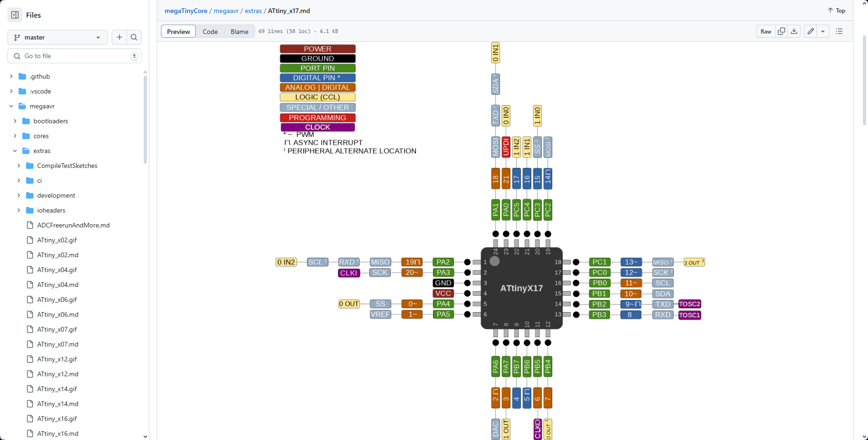Open ATtiny_x04.gif in file tree
Viewport: 868px width, 440px height.
coord(57,270)
